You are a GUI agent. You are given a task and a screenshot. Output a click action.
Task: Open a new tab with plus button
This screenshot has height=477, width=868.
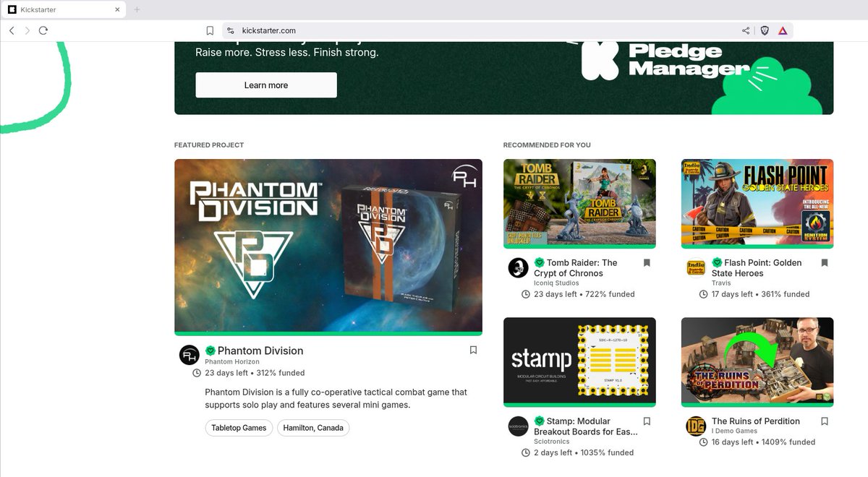[137, 9]
